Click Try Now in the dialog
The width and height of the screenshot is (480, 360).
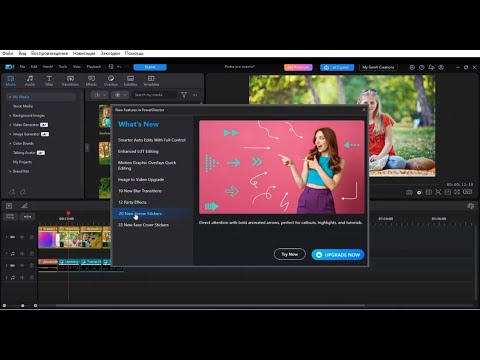point(290,254)
